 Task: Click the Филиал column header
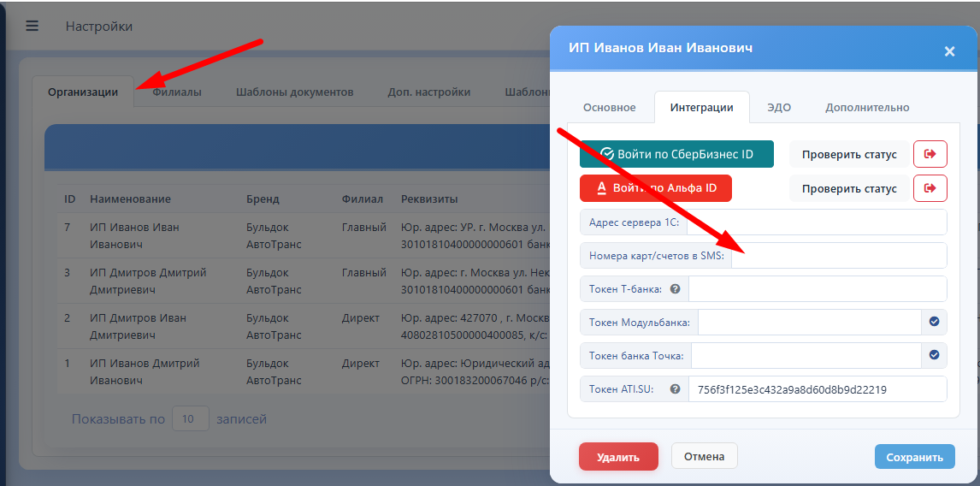click(362, 199)
